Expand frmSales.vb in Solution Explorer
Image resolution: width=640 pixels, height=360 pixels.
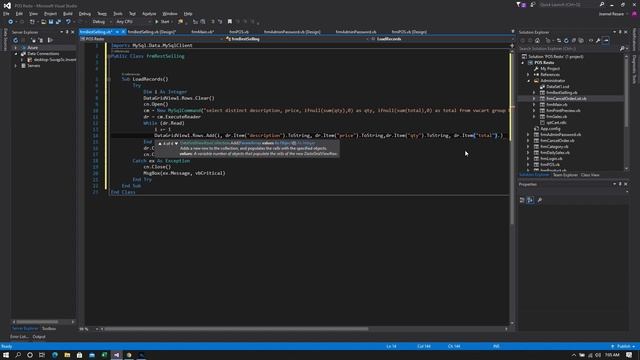(x=534, y=117)
